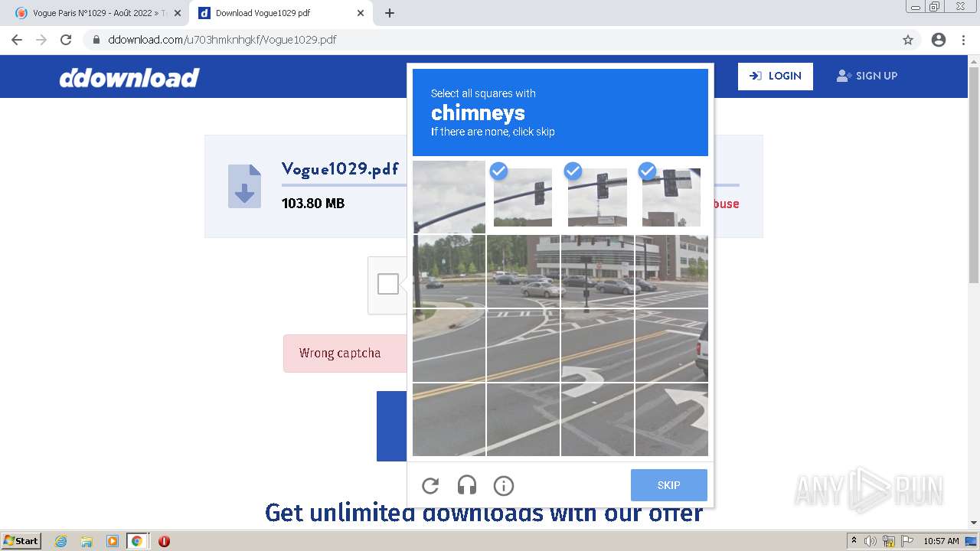Open the media player taskbar icon
Viewport: 980px width, 551px height.
coord(113,541)
